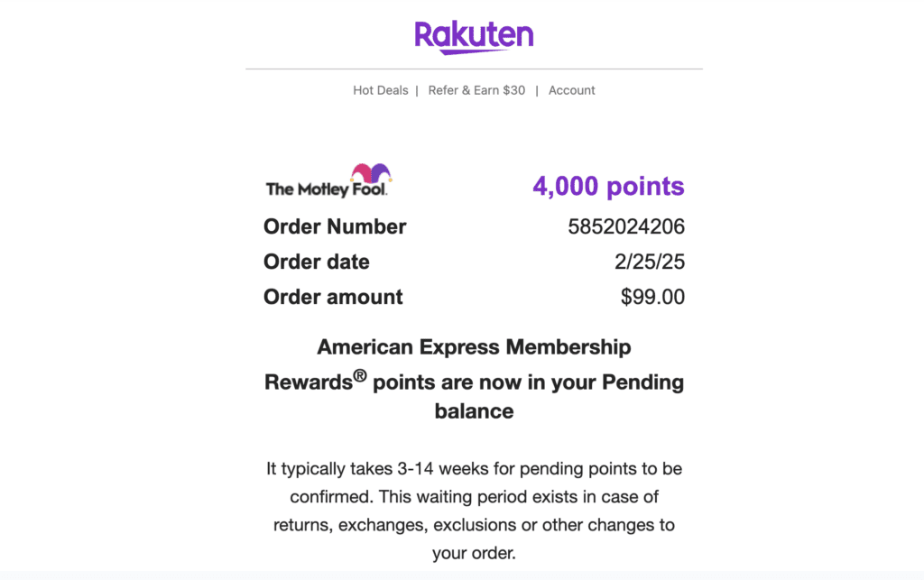924x580 pixels.
Task: Click the separator between Hot Deals and Refer
Action: [x=417, y=90]
